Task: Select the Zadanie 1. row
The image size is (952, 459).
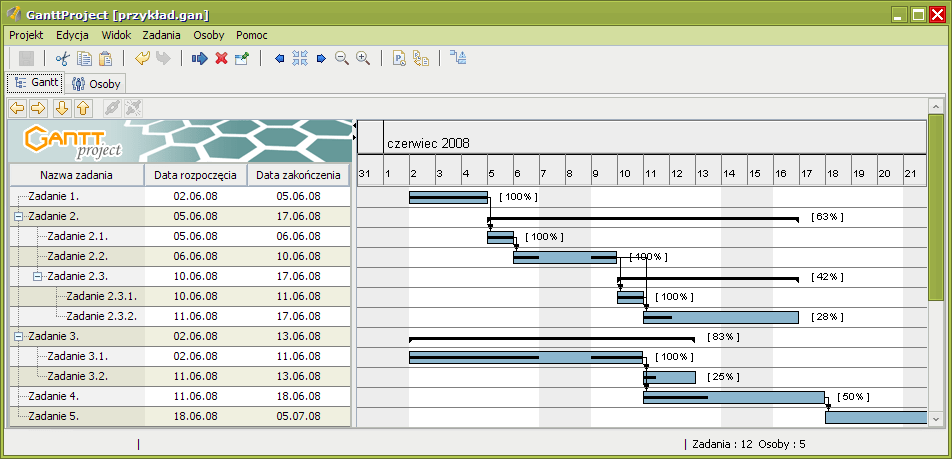Action: (180, 196)
